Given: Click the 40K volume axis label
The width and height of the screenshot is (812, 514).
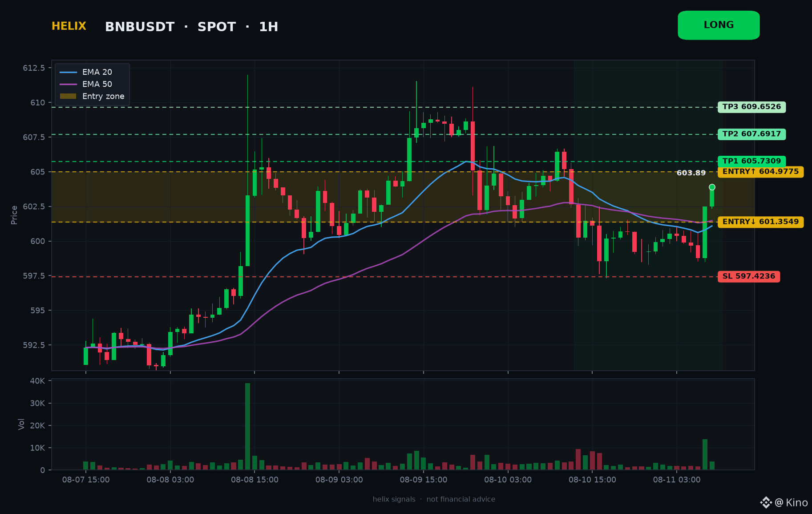Looking at the screenshot, I should click(x=37, y=381).
